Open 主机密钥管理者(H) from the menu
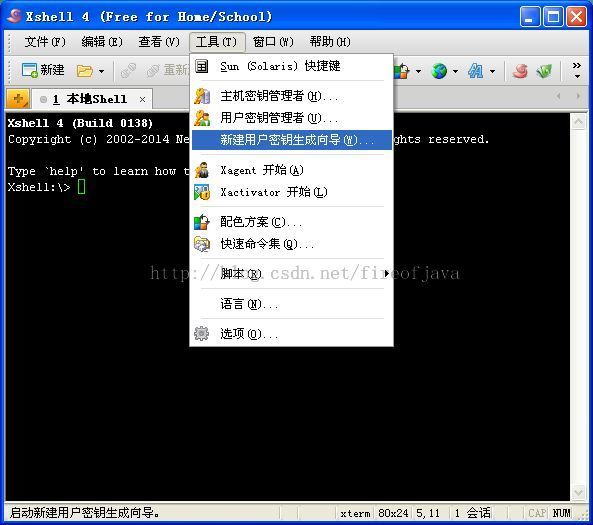The image size is (593, 525). tap(291, 96)
